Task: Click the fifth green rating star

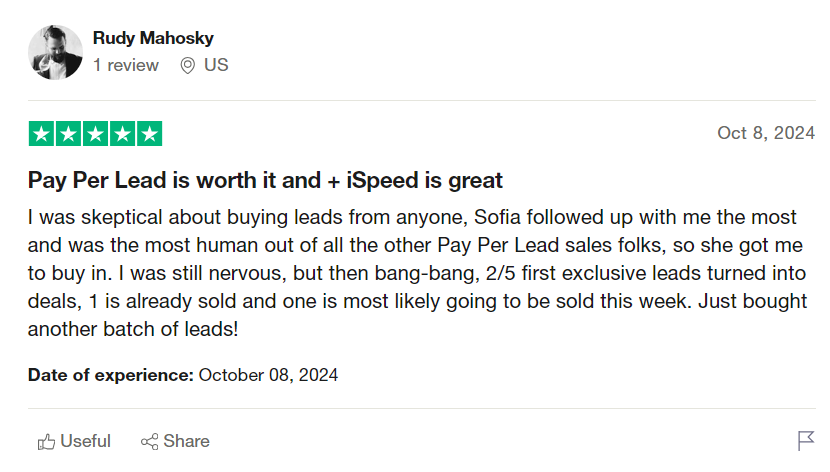Action: 149,134
